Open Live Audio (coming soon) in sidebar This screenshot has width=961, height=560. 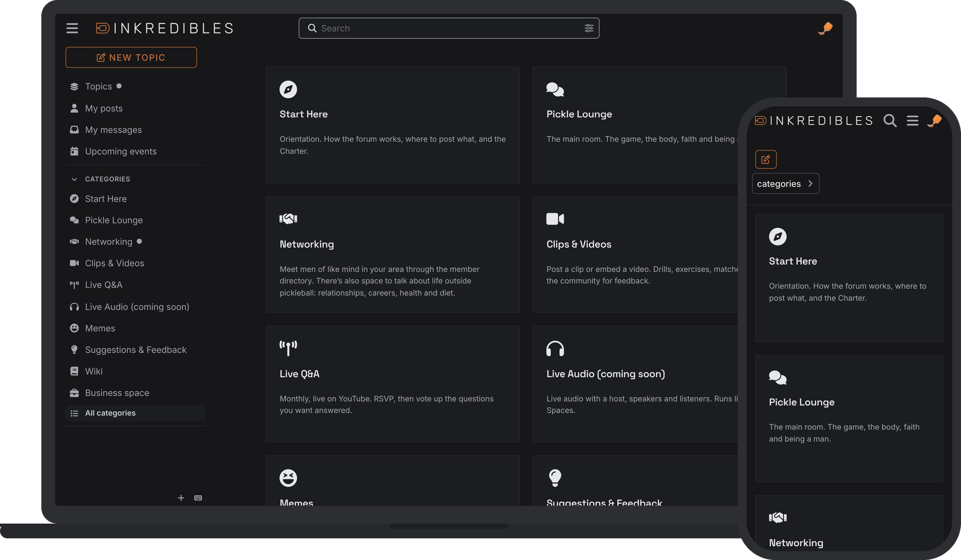(135, 307)
